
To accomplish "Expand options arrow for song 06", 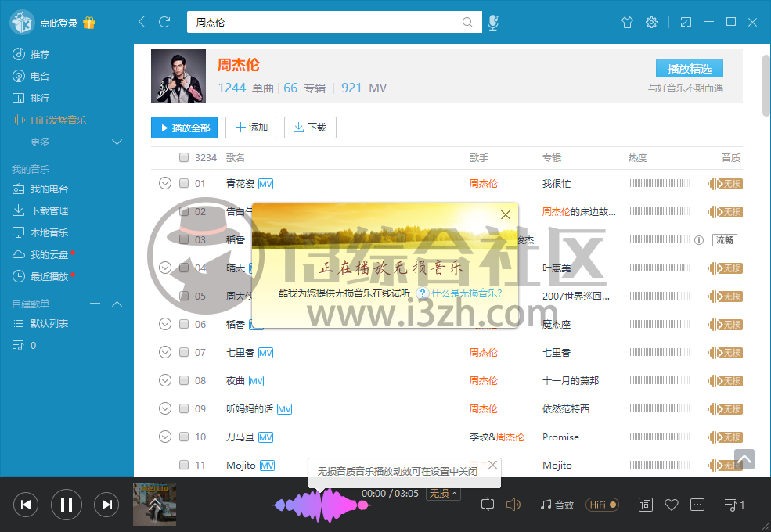I will point(165,324).
